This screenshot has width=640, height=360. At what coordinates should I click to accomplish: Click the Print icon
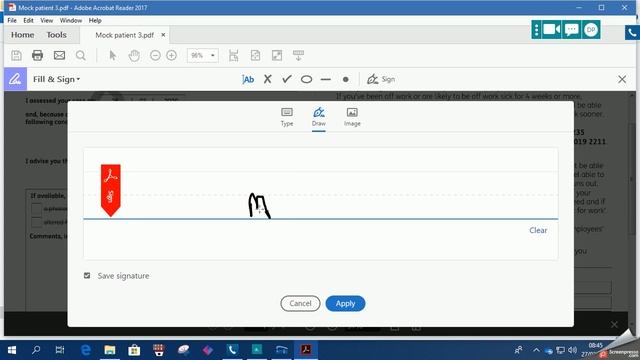tap(38, 56)
